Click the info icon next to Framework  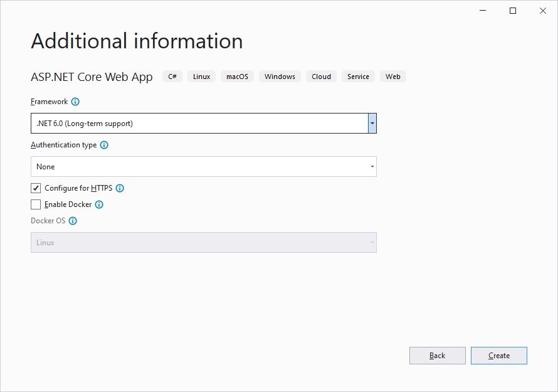pyautogui.click(x=75, y=102)
